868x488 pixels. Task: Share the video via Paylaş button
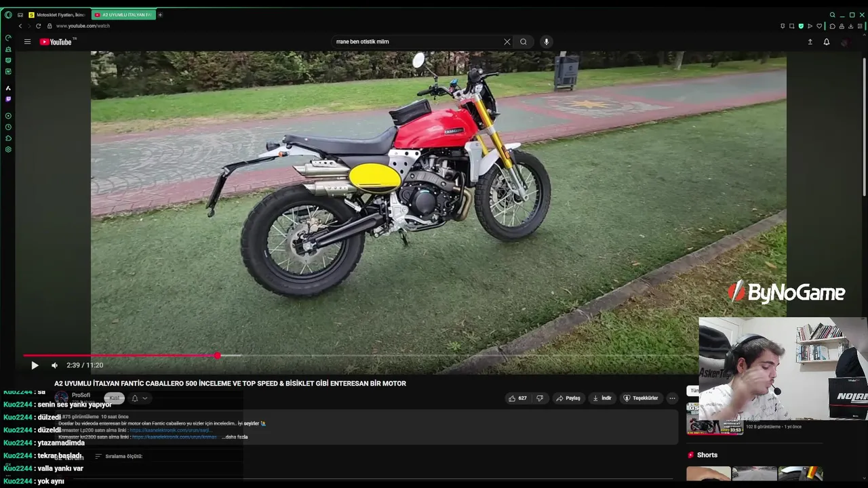click(568, 398)
